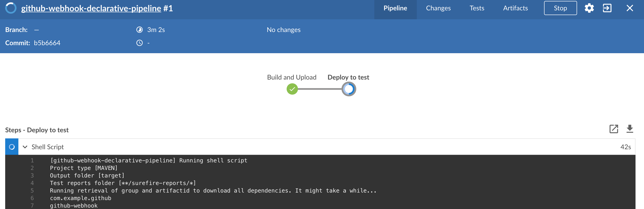Open the Artifacts tab

tap(515, 8)
